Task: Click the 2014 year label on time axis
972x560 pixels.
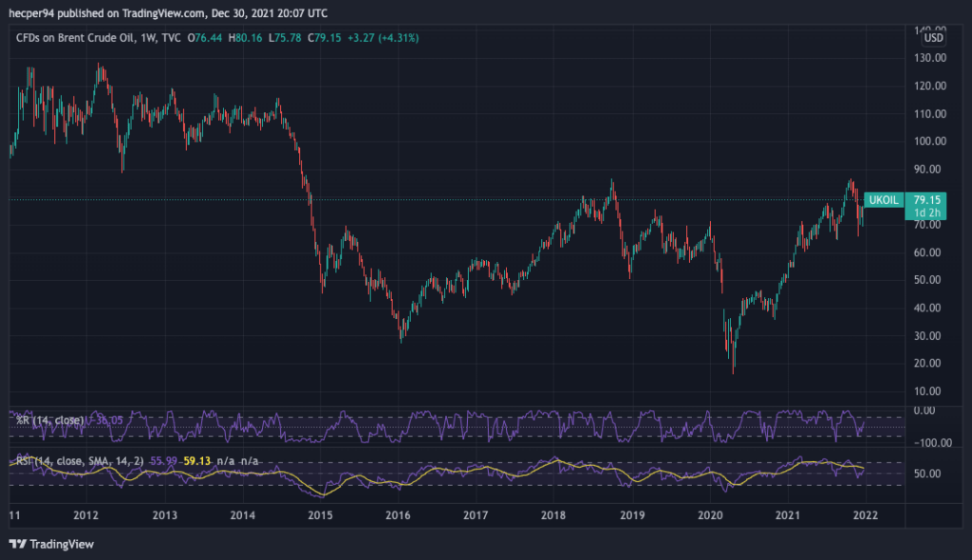Action: (242, 515)
